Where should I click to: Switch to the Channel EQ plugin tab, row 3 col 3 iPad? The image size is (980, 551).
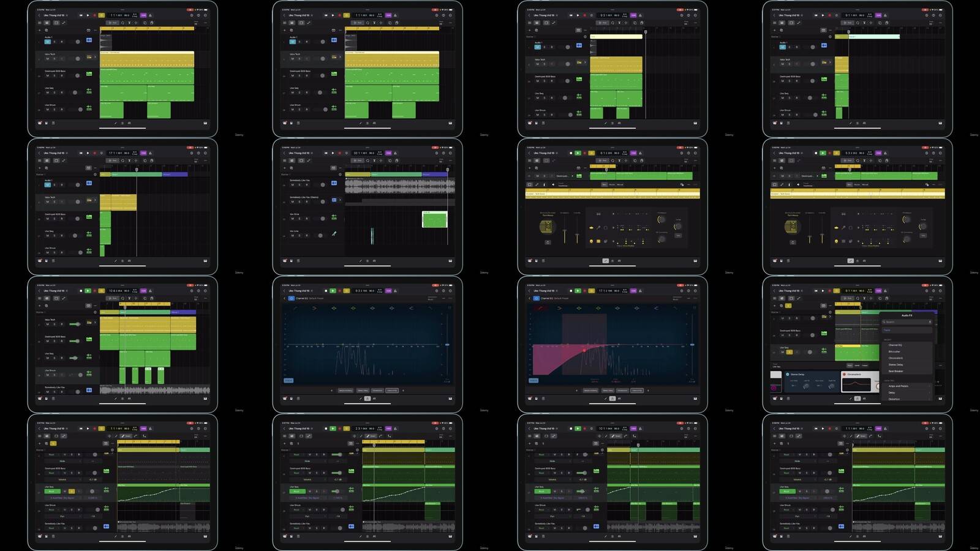[637, 391]
